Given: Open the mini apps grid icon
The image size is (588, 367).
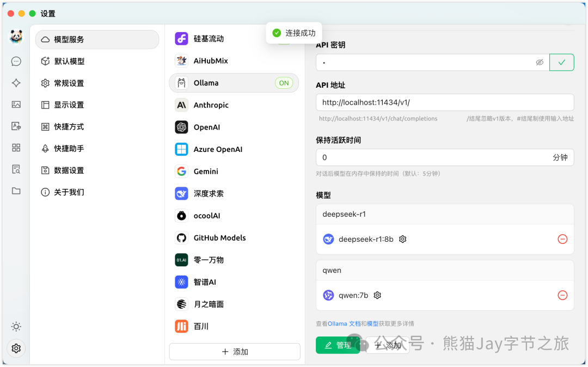Looking at the screenshot, I should pyautogui.click(x=16, y=148).
